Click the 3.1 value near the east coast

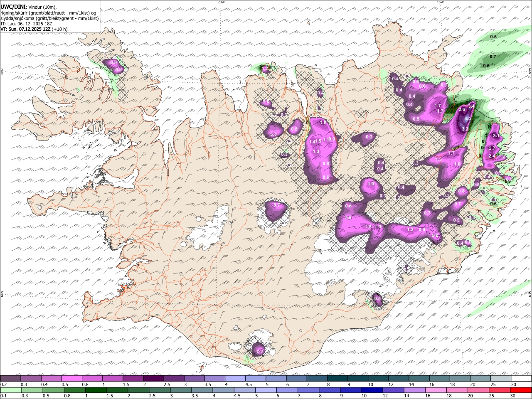[x=495, y=136]
